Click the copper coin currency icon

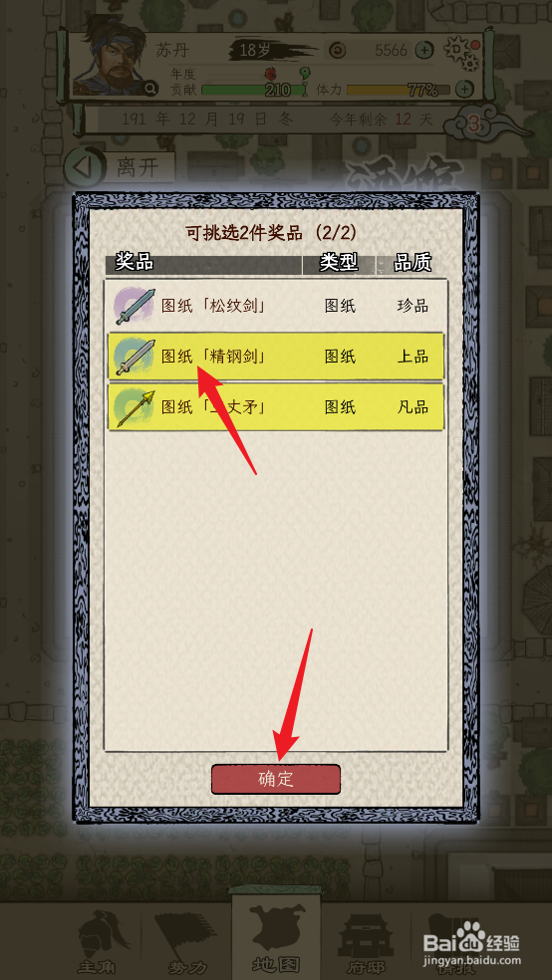point(338,50)
